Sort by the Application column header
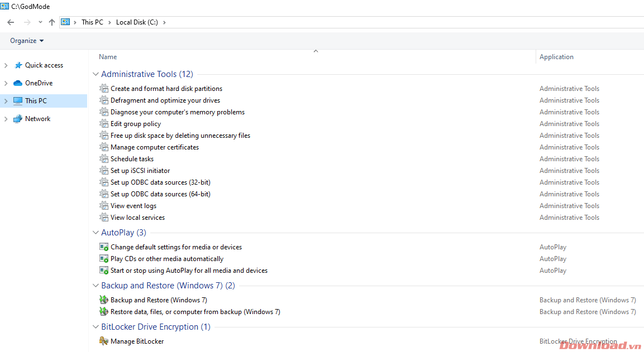Screen dimensions: 644x352 (556, 57)
